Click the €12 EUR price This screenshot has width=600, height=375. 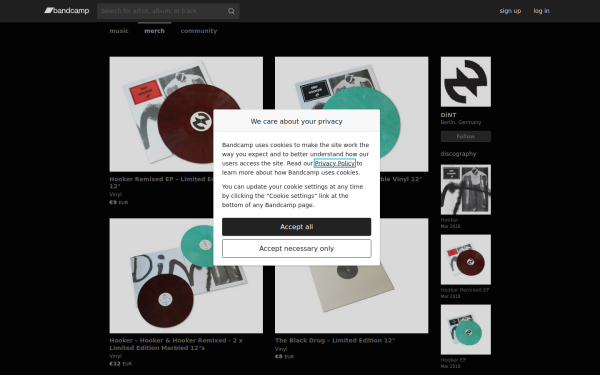(x=121, y=364)
